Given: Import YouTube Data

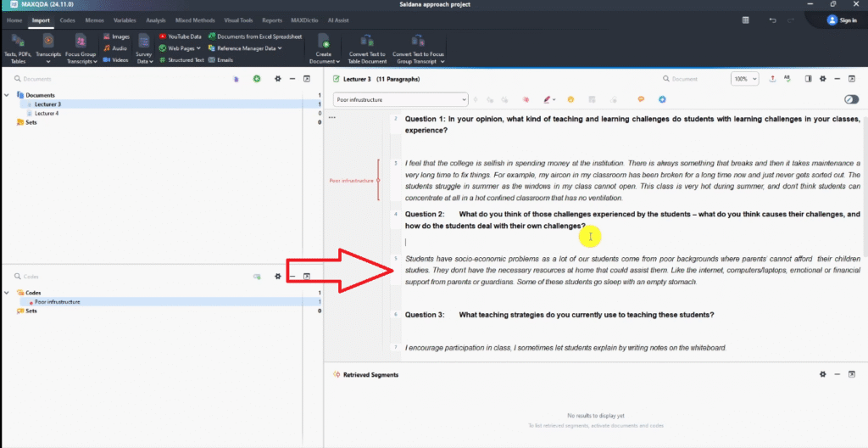Looking at the screenshot, I should 181,36.
